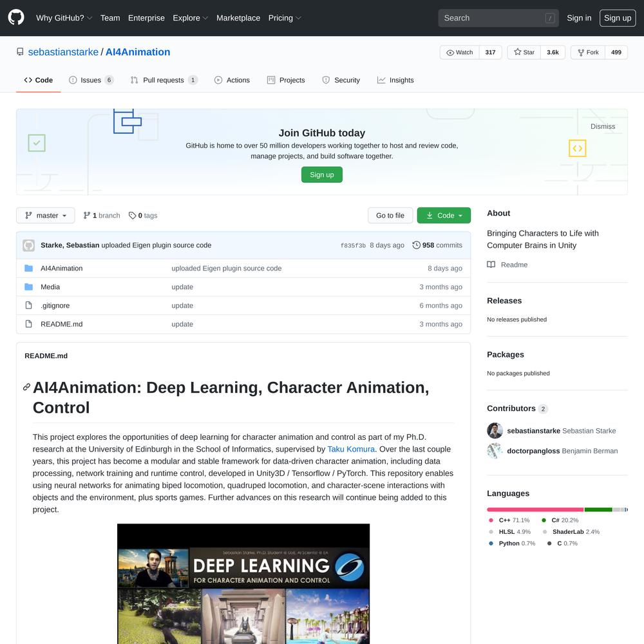
Task: Click the Security tab shield icon
Action: (x=326, y=80)
